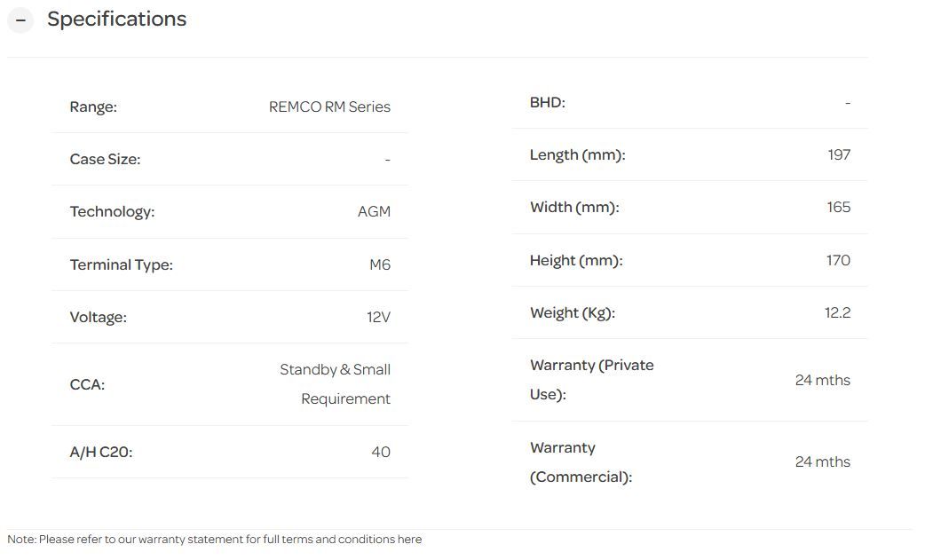Click the BHD label
This screenshot has height=560, width=925.
(x=547, y=102)
